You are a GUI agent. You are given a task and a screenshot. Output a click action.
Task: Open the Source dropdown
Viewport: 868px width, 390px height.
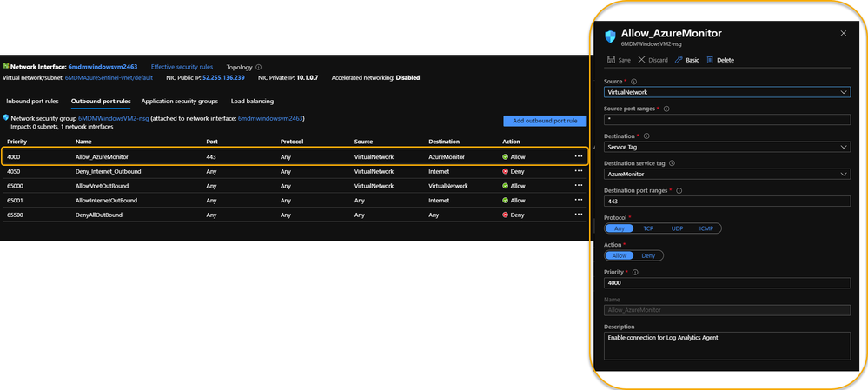(727, 92)
